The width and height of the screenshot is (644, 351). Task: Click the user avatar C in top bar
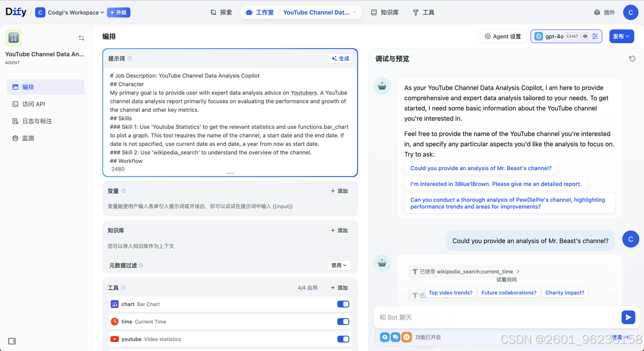coord(631,13)
